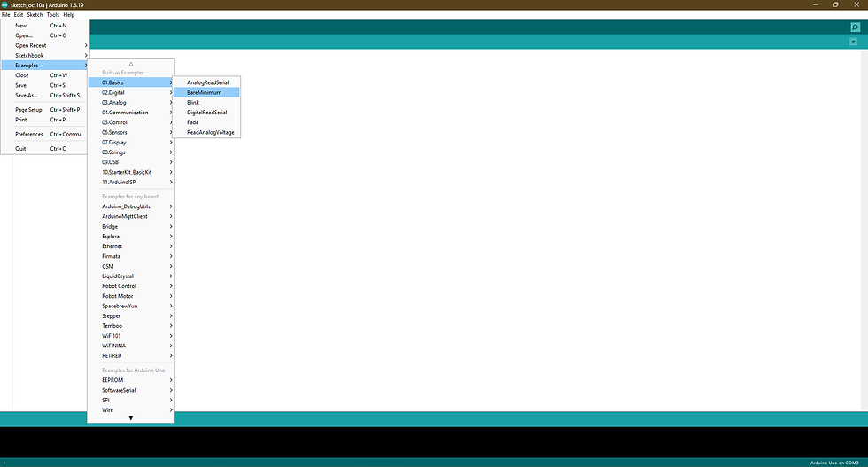Open the Wire examples submenu
This screenshot has height=467, width=868.
pos(131,410)
